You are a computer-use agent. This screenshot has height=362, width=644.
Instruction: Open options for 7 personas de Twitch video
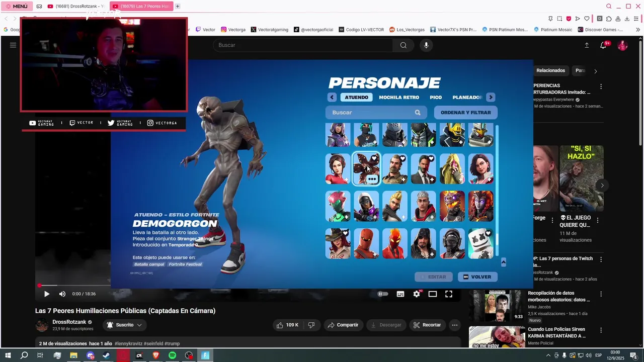click(601, 259)
